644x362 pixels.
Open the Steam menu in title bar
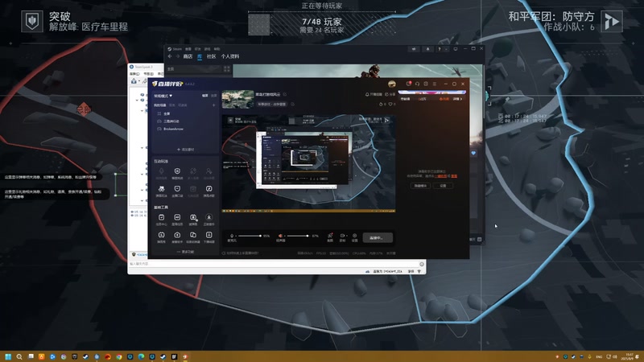tap(177, 49)
